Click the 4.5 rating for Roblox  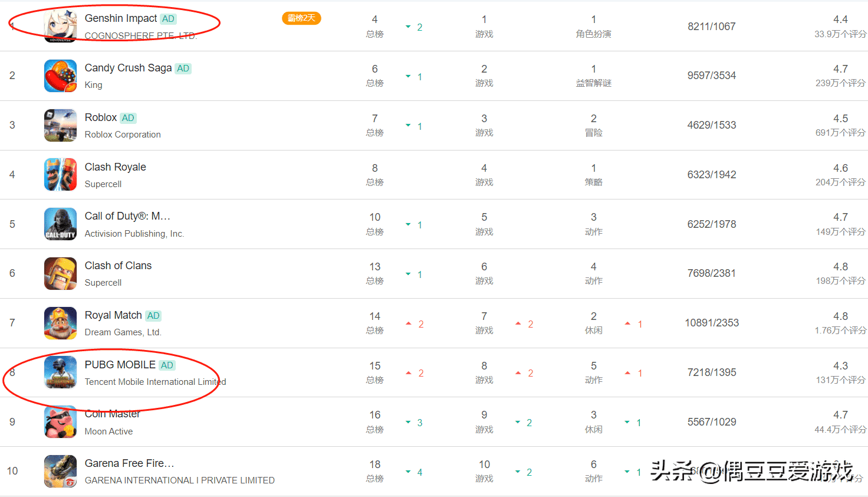840,119
